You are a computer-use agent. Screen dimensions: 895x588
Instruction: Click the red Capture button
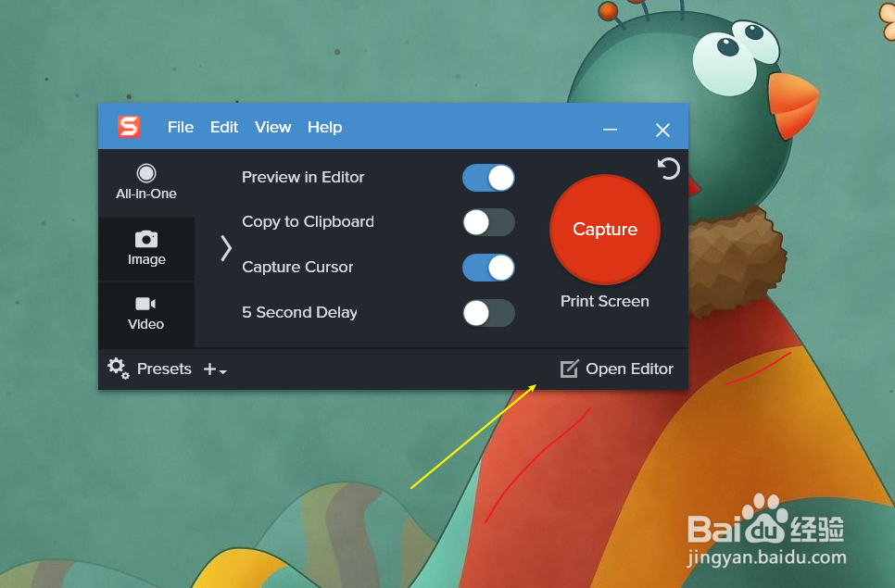605,230
